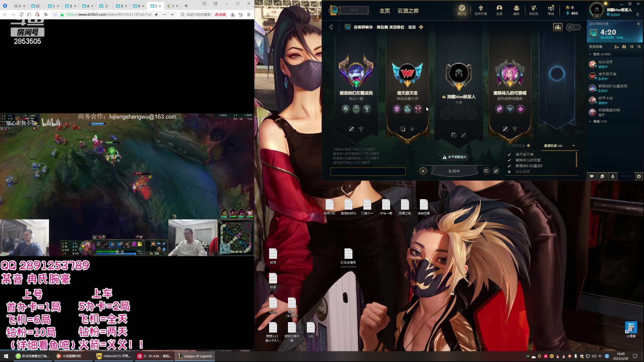Click the bilibili URL address bar
This screenshot has height=362, width=644.
tap(109, 14)
